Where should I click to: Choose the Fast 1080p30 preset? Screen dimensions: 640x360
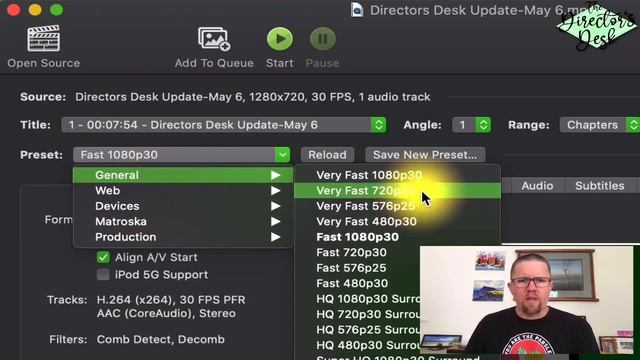(x=398, y=237)
